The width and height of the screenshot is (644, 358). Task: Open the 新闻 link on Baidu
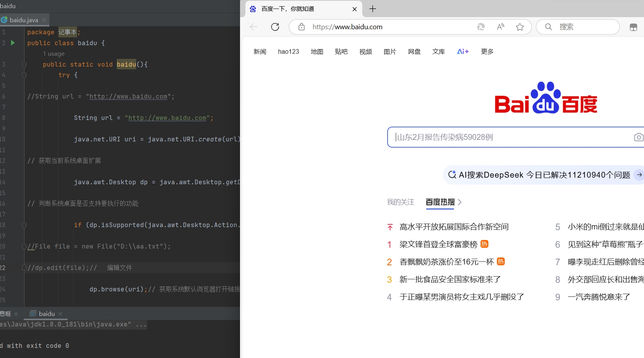[x=260, y=51]
